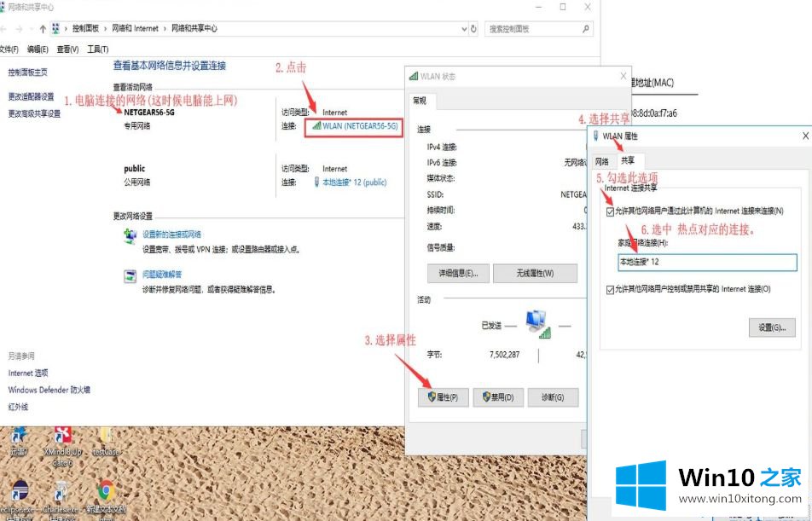Click the adapter icon in WLAN properties title bar
Image resolution: width=812 pixels, height=521 pixels.
[595, 136]
